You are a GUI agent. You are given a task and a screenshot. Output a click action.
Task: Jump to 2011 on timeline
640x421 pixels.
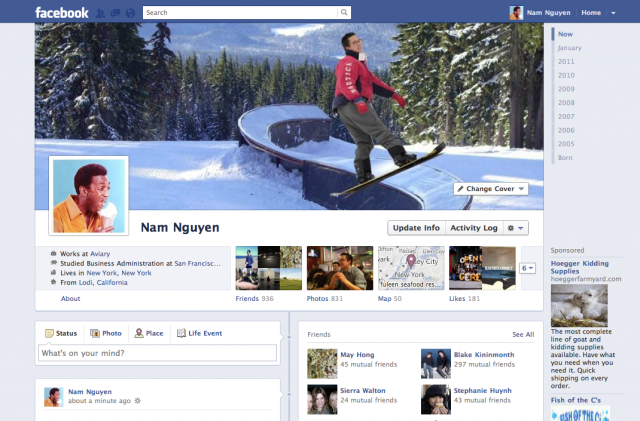pyautogui.click(x=566, y=61)
